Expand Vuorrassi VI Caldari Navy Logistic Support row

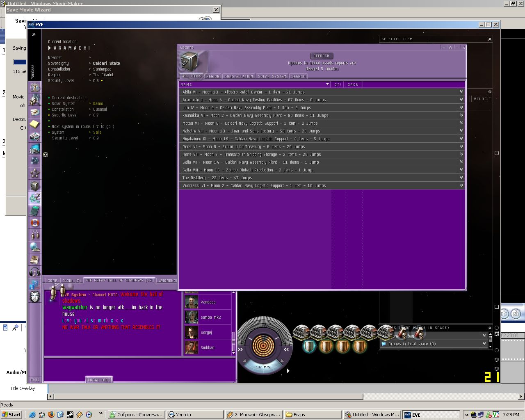click(461, 185)
